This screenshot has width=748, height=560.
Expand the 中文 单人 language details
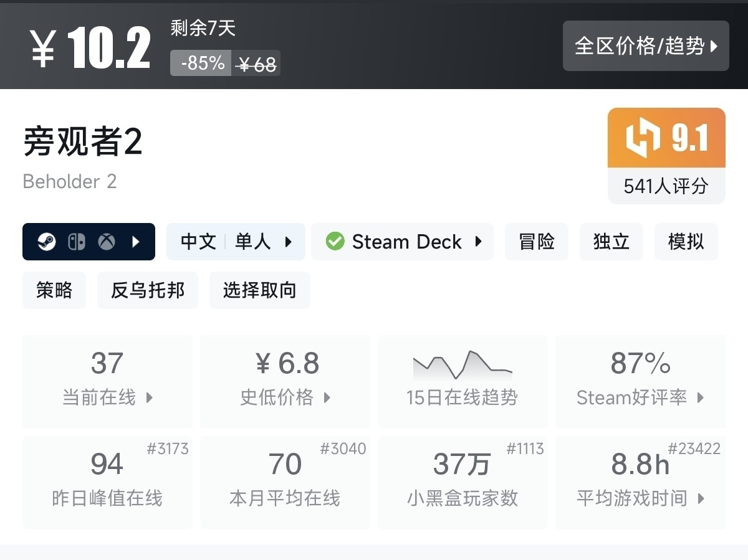tap(236, 242)
